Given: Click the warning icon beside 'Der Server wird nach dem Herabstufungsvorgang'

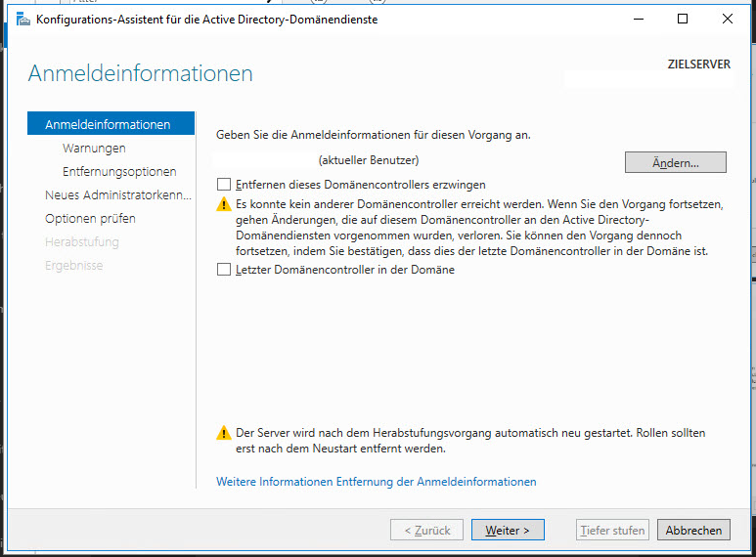Looking at the screenshot, I should click(x=224, y=433).
